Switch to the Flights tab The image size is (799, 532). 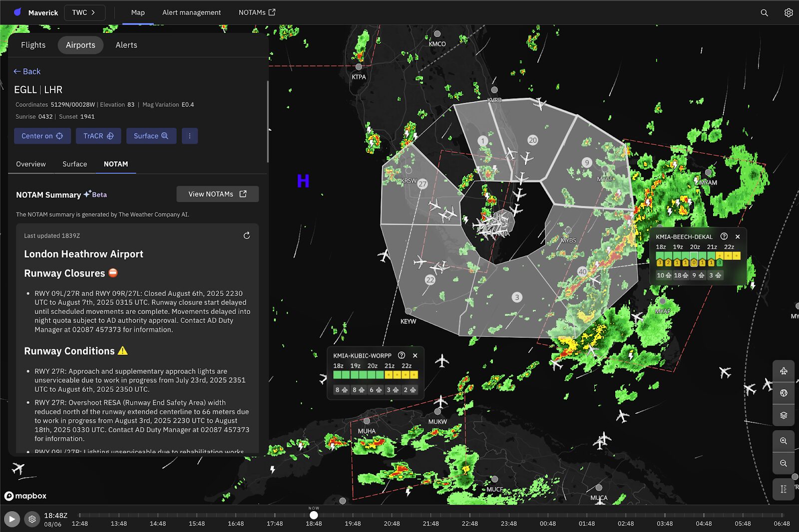click(x=33, y=45)
